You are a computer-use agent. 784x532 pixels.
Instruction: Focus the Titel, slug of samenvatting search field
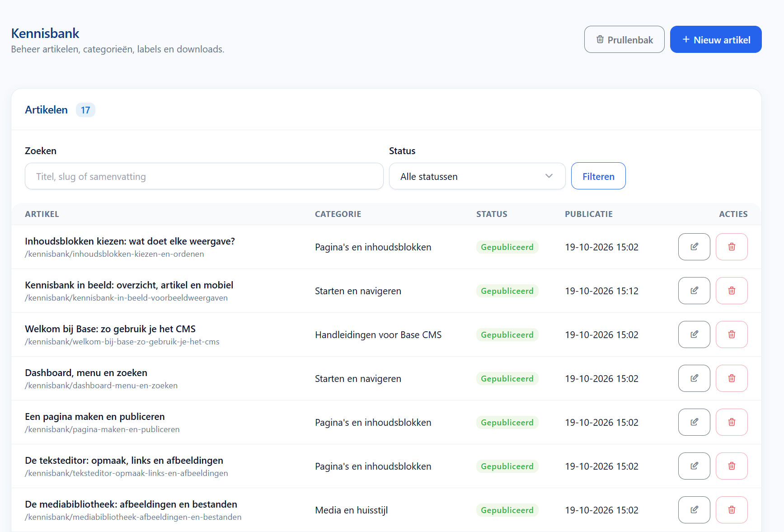pos(204,176)
